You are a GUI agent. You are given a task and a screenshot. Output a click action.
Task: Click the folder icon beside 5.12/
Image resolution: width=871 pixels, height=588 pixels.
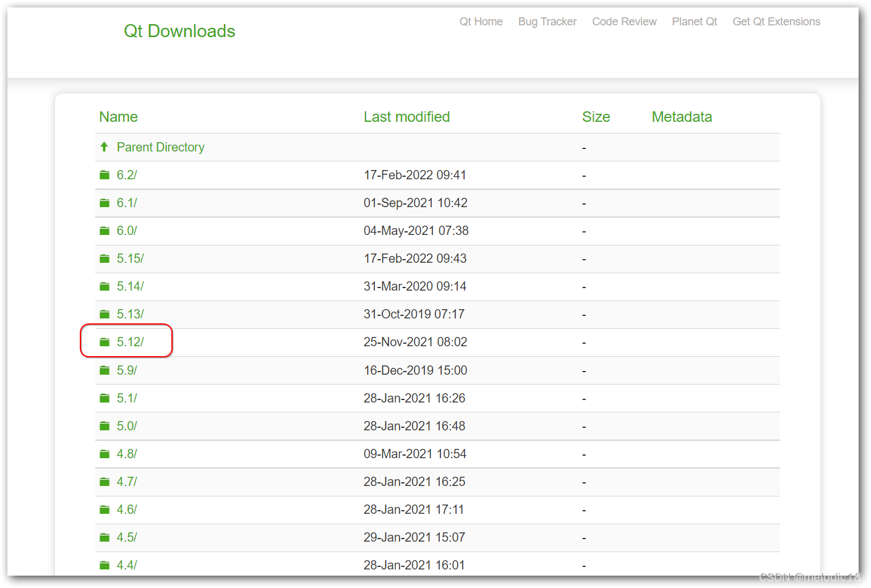pos(105,343)
